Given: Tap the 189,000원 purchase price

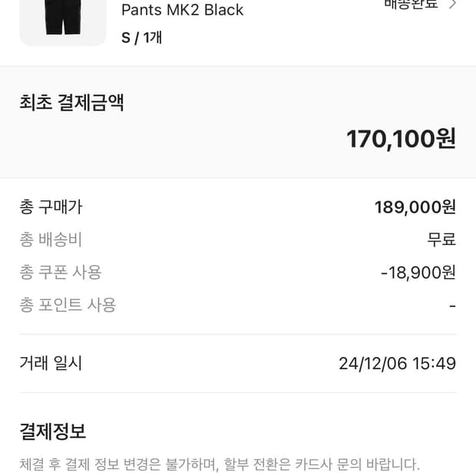Looking at the screenshot, I should [415, 207].
